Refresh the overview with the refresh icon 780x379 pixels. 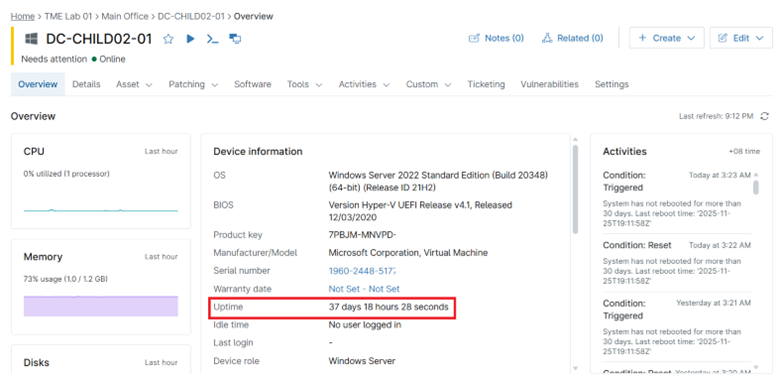pyautogui.click(x=765, y=116)
